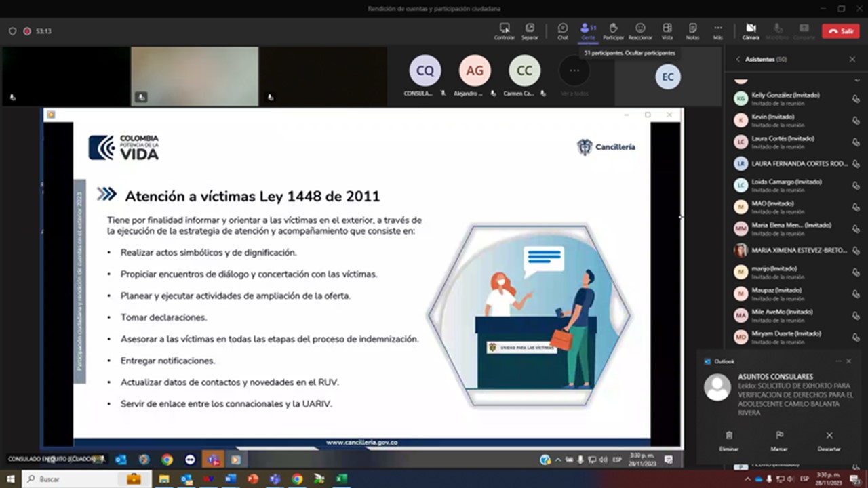This screenshot has width=868, height=488.
Task: Open Word from the bottom taskbar
Action: (231, 479)
